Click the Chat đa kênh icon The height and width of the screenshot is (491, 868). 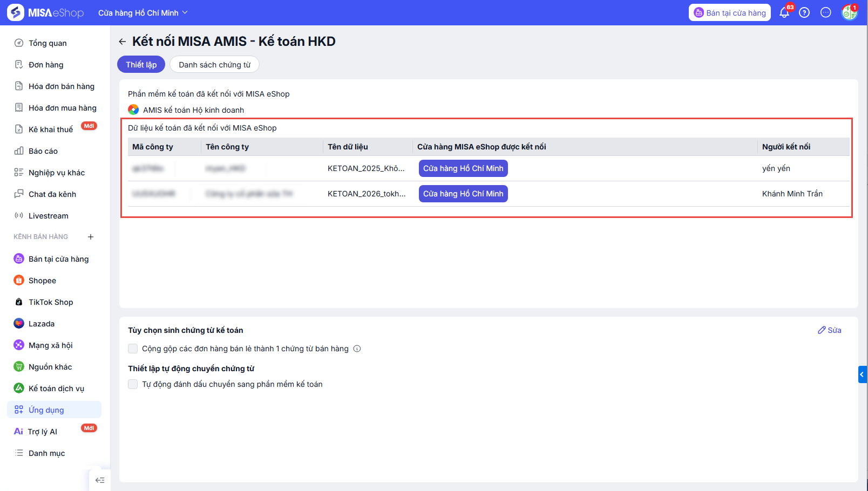[x=19, y=194]
